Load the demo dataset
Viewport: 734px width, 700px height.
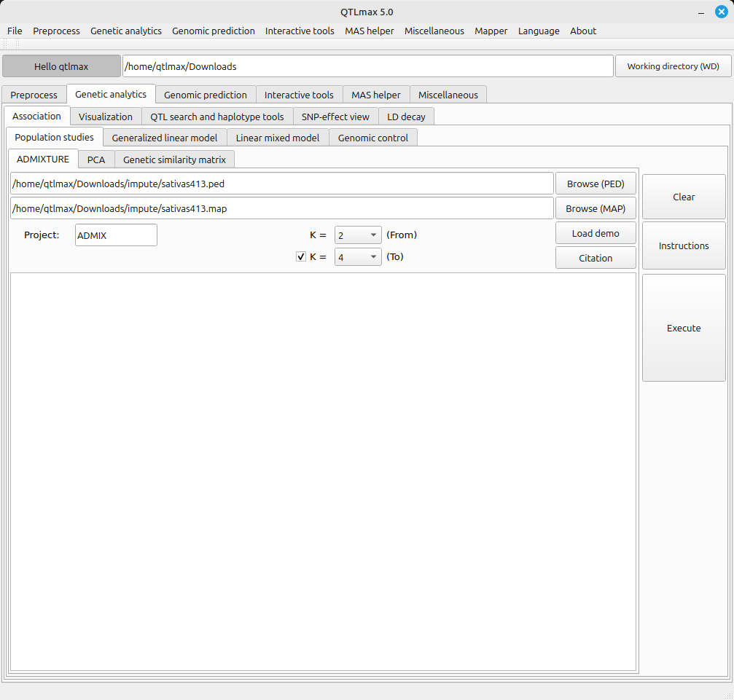pos(595,233)
